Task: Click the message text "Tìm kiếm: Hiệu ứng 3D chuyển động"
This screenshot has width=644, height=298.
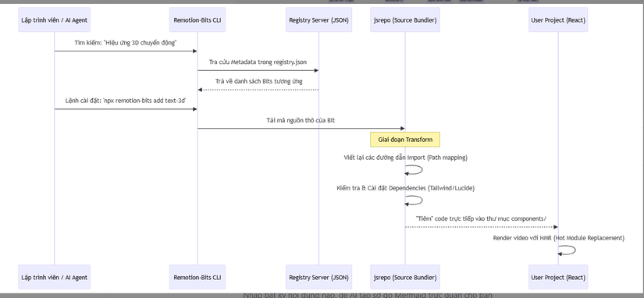Action: point(126,43)
